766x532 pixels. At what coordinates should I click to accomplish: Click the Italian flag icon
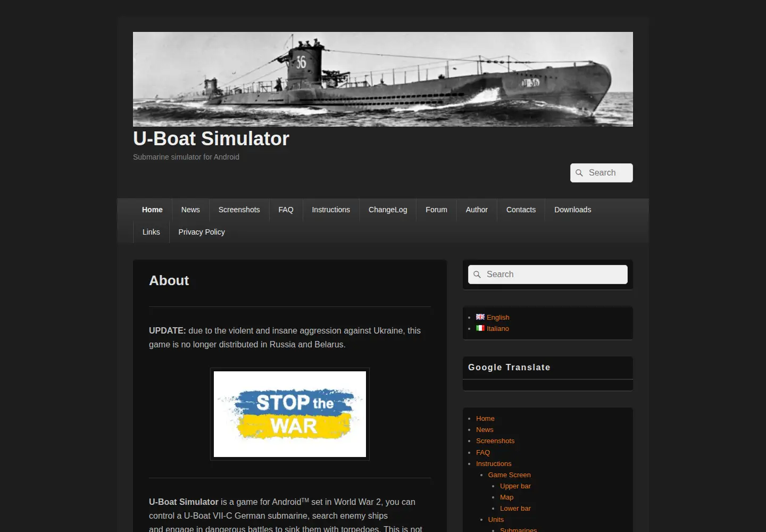click(480, 328)
